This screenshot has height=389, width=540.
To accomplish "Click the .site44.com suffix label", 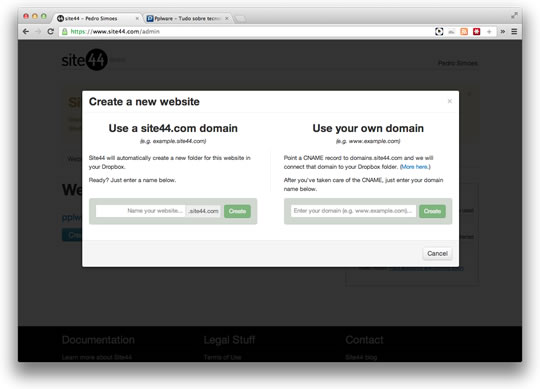I will tap(203, 211).
